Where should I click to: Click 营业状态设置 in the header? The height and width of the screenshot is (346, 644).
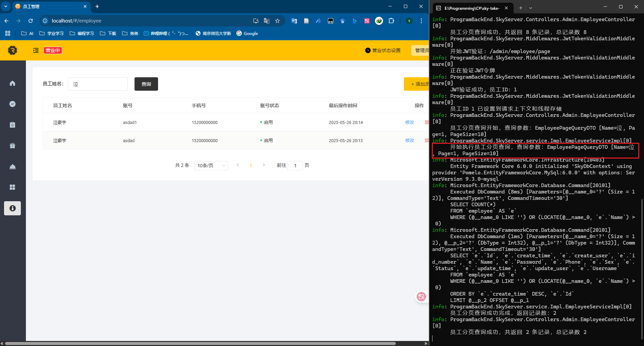tap(383, 50)
